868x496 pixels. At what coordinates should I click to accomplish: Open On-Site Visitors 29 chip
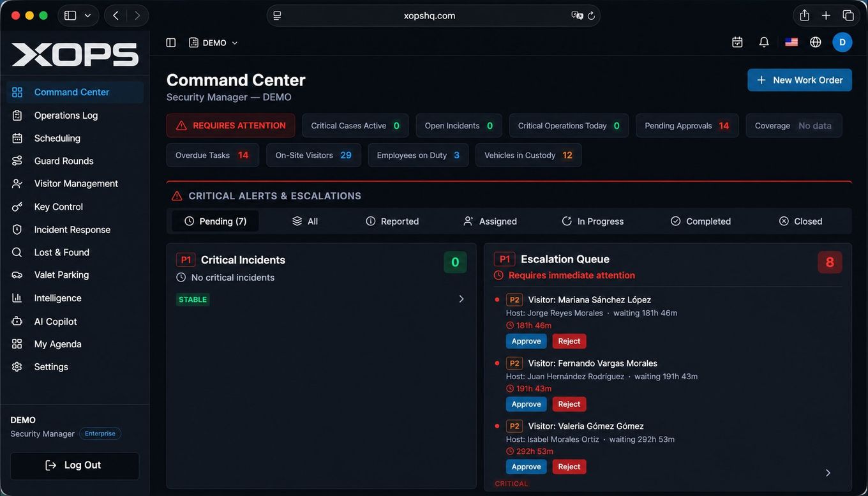click(x=313, y=155)
